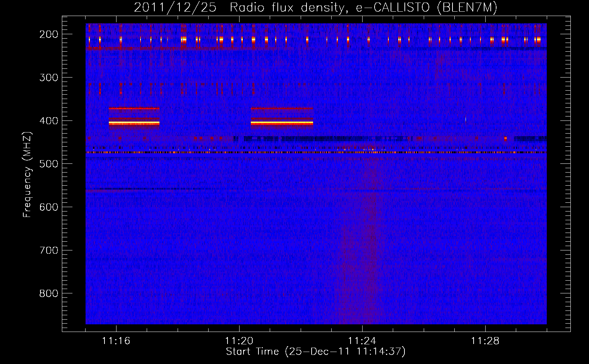This screenshot has width=589, height=364.
Task: Click the 700 frequency tick label
Action: pyautogui.click(x=48, y=250)
